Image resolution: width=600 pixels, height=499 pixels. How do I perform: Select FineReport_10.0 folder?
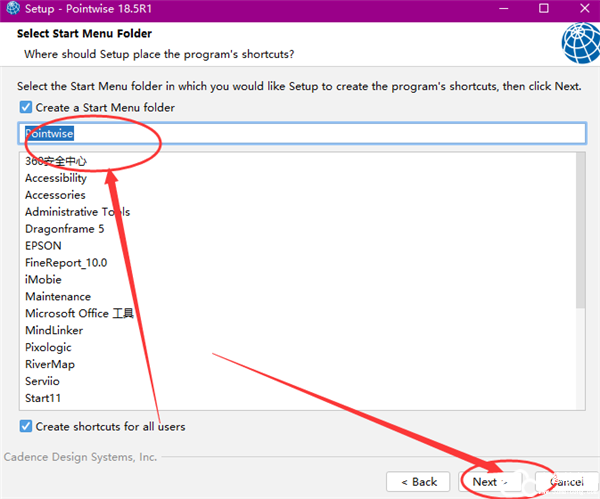[66, 263]
